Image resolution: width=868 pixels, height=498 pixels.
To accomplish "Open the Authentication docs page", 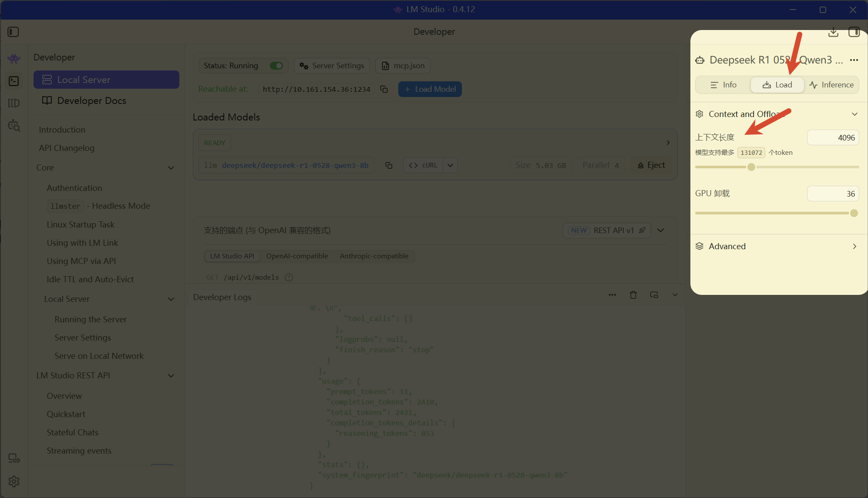I will 74,188.
